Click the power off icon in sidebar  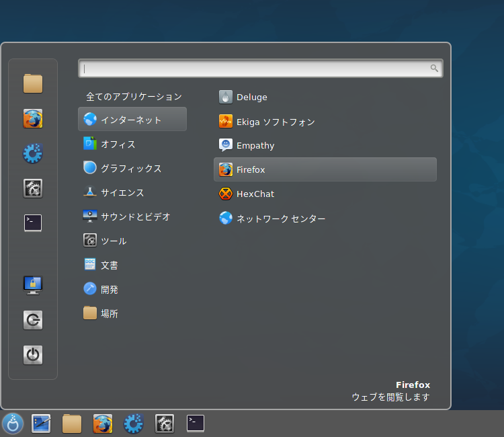(33, 355)
